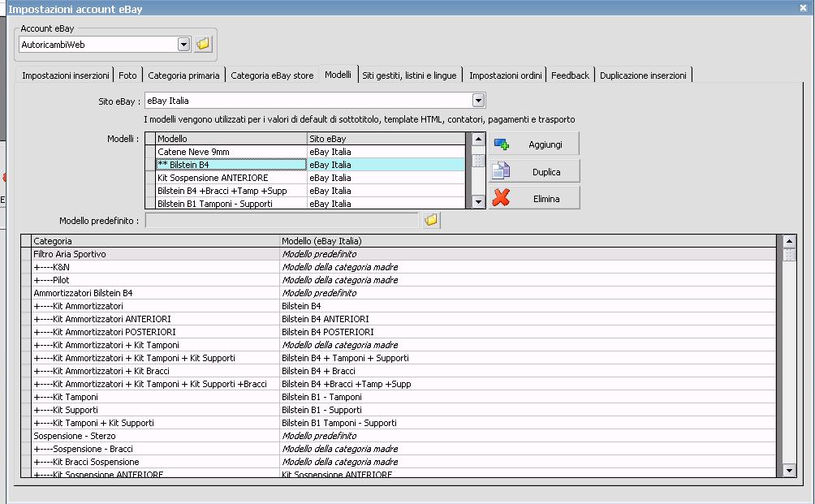Close the Impostazioni account eBay dialog
This screenshot has height=504, width=815.
[x=803, y=8]
